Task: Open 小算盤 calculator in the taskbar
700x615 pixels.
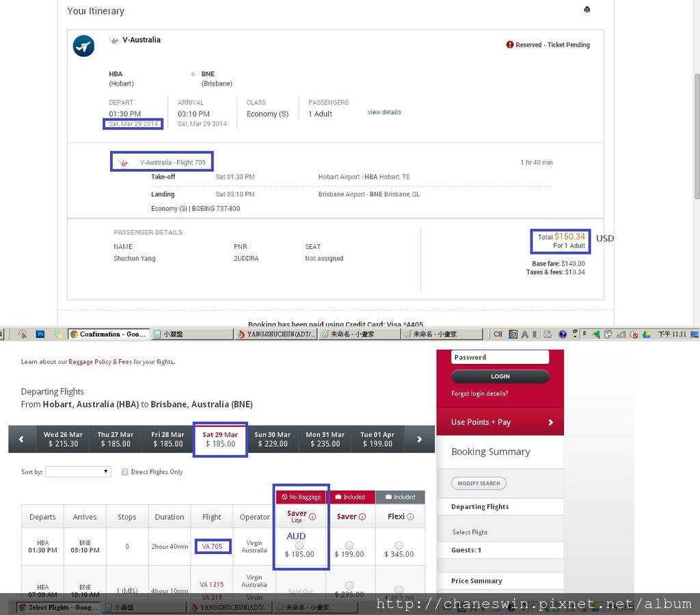Action: click(x=192, y=334)
